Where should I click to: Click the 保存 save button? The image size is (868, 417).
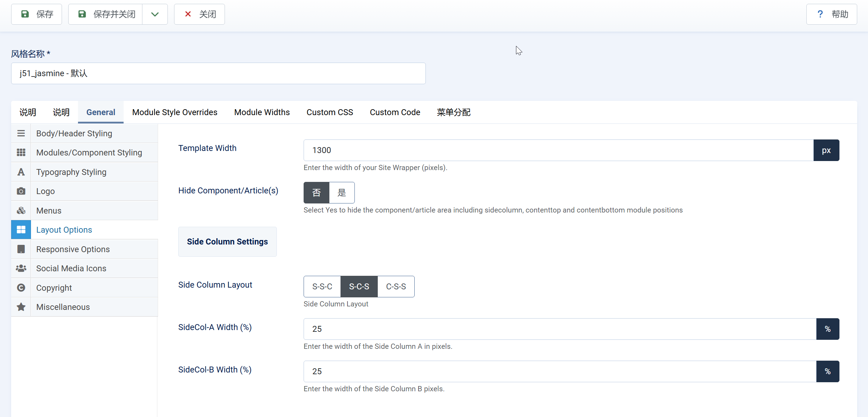(x=37, y=14)
